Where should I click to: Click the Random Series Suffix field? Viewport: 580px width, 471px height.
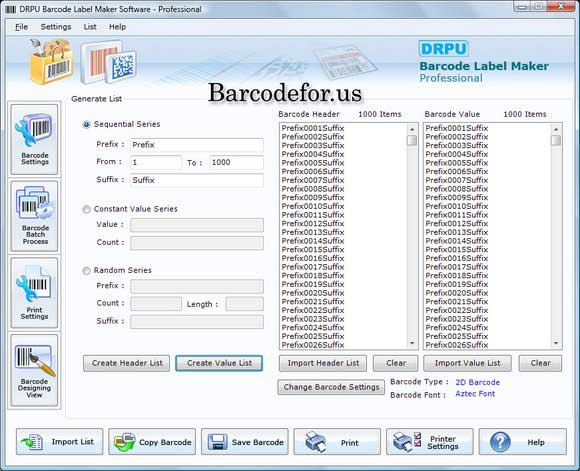(x=197, y=322)
